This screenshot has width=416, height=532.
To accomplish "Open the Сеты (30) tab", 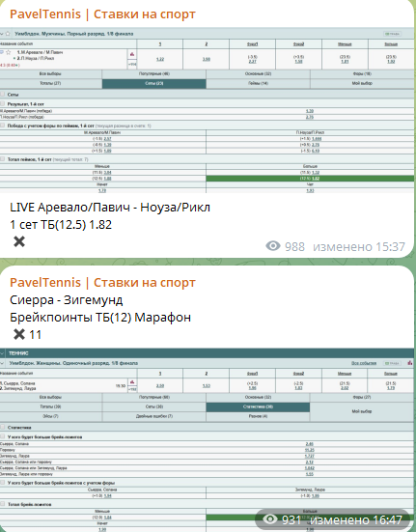I will (x=153, y=406).
